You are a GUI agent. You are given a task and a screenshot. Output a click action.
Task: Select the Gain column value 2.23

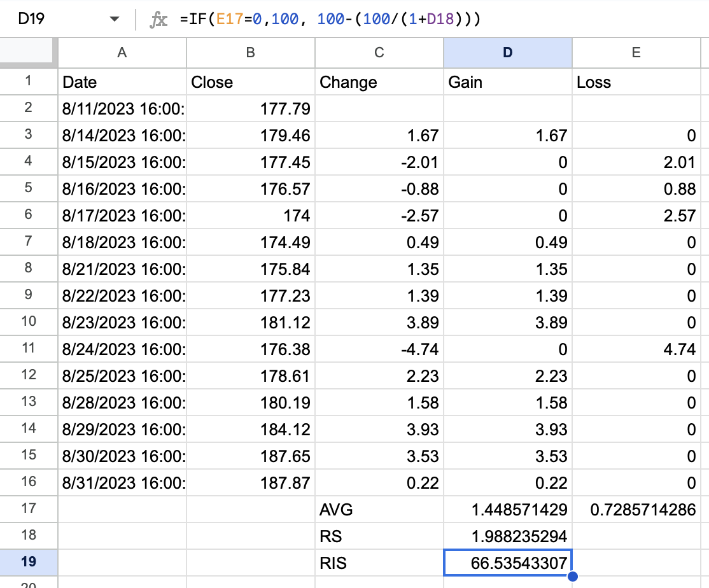point(508,375)
